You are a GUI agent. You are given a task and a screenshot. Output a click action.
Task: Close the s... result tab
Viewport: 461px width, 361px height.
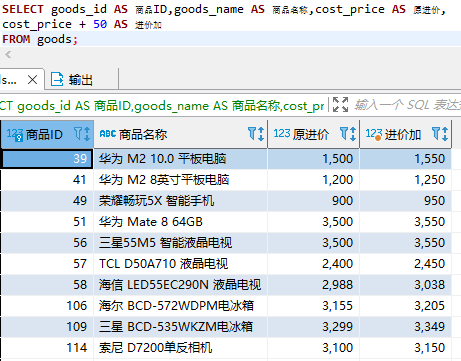pyautogui.click(x=32, y=80)
